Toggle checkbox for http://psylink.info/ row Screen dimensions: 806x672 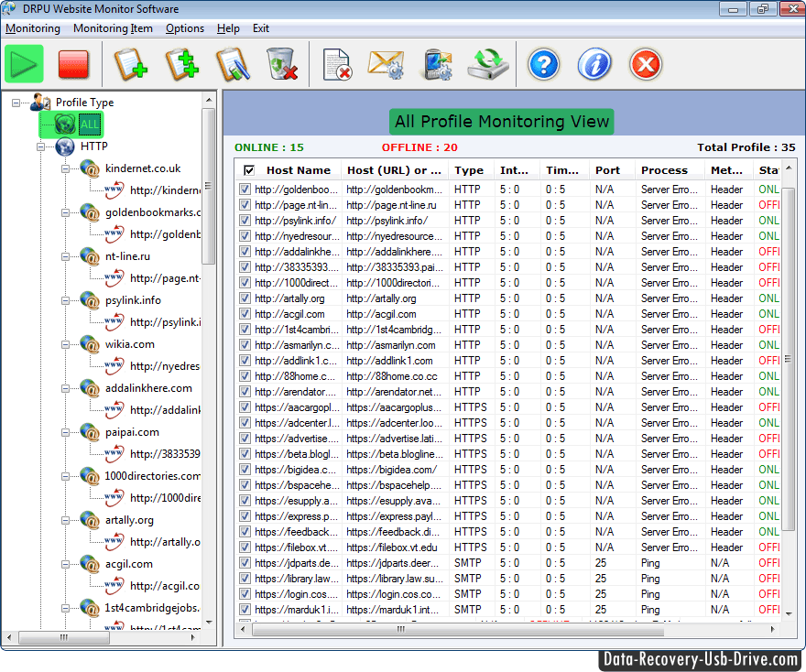pyautogui.click(x=245, y=221)
